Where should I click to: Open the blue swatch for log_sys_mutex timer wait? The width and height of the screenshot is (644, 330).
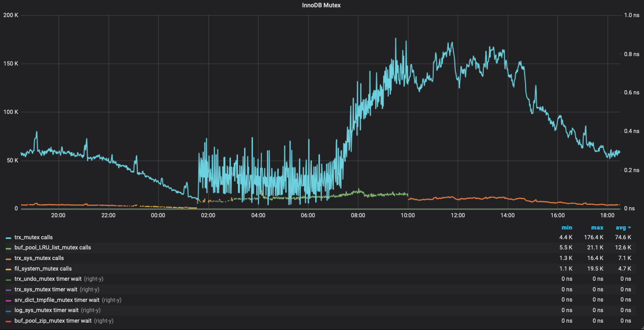click(x=9, y=310)
